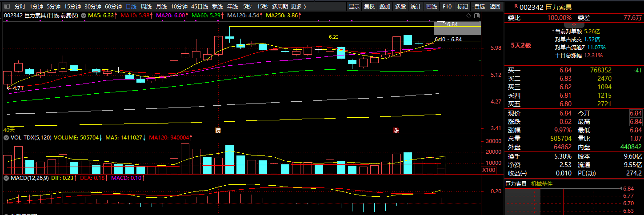Click the MA5: 6.33 indicator value
The width and height of the screenshot is (644, 215).
point(103,16)
